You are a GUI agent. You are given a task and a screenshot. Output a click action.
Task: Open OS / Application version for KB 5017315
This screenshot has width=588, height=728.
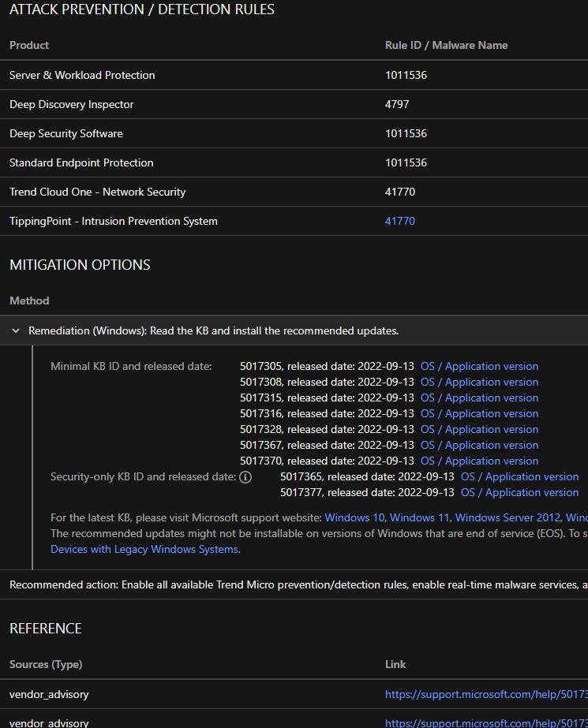tap(479, 398)
